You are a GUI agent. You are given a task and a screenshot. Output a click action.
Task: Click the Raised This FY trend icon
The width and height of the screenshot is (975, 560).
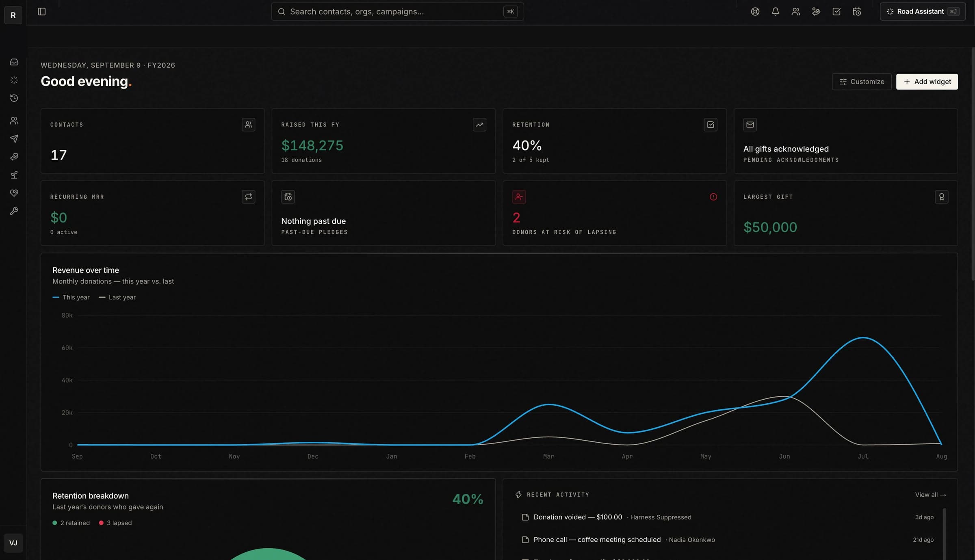(479, 125)
